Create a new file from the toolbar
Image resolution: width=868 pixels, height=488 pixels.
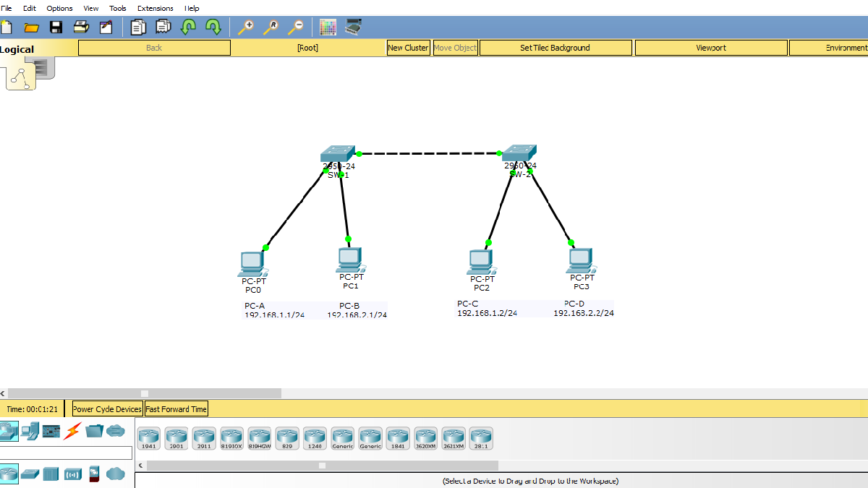tap(6, 27)
